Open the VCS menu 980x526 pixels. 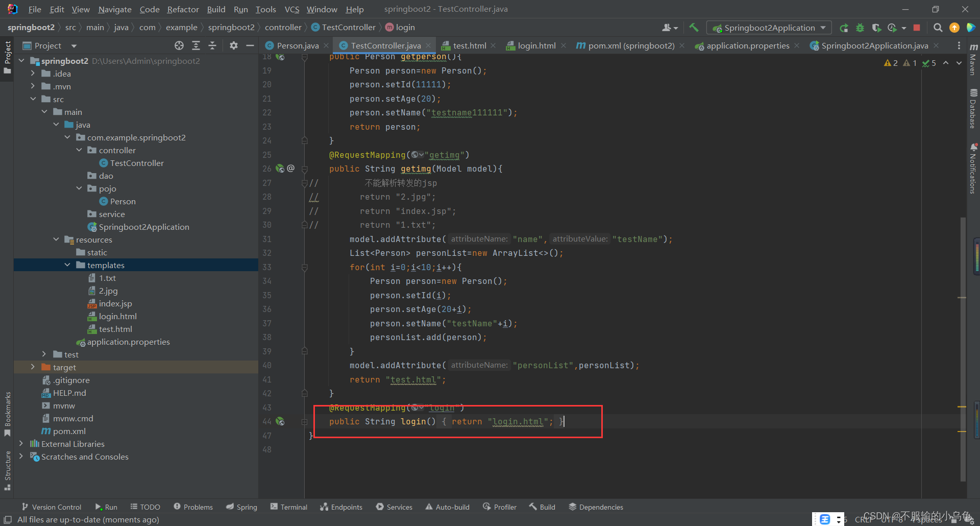click(x=291, y=9)
